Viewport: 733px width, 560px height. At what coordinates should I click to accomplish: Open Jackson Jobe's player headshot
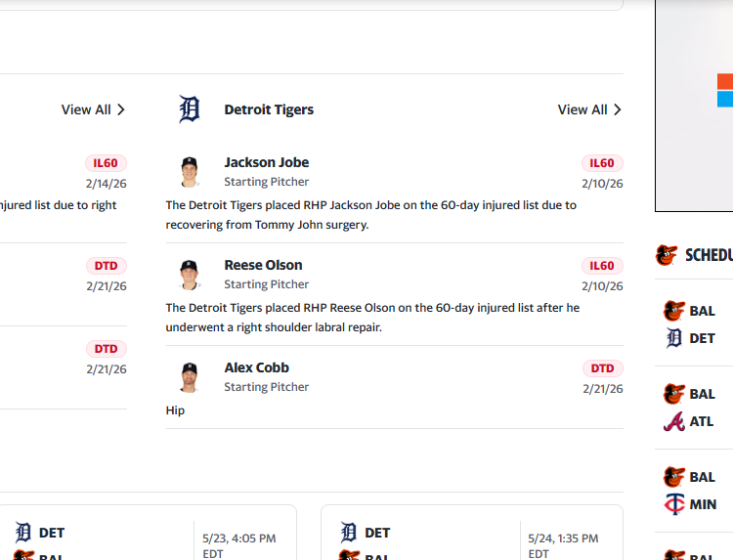tap(190, 172)
